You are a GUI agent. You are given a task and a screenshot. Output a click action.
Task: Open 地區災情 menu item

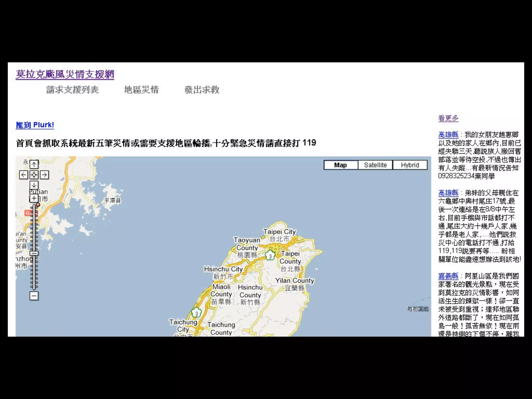141,90
